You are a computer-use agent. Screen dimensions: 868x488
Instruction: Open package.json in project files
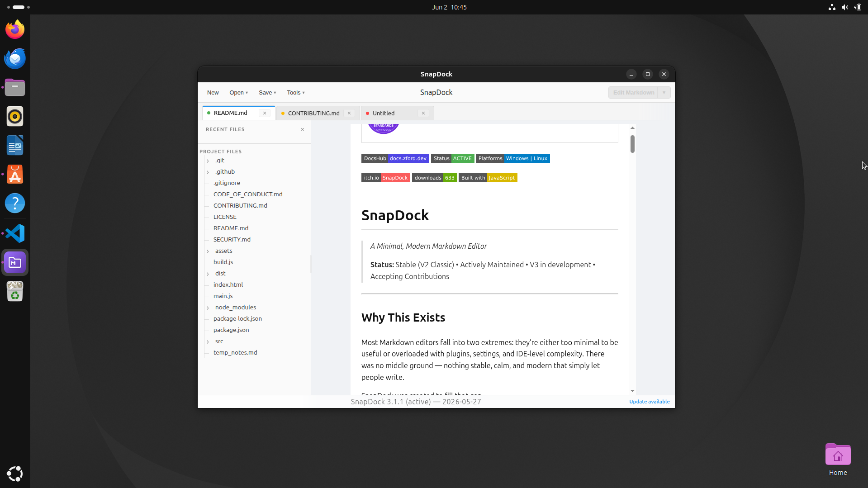tap(231, 330)
